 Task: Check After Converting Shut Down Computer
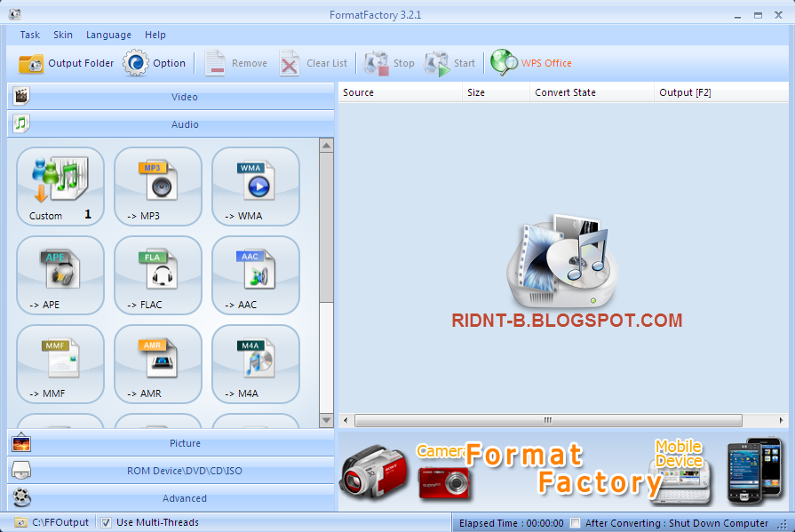[x=576, y=522]
